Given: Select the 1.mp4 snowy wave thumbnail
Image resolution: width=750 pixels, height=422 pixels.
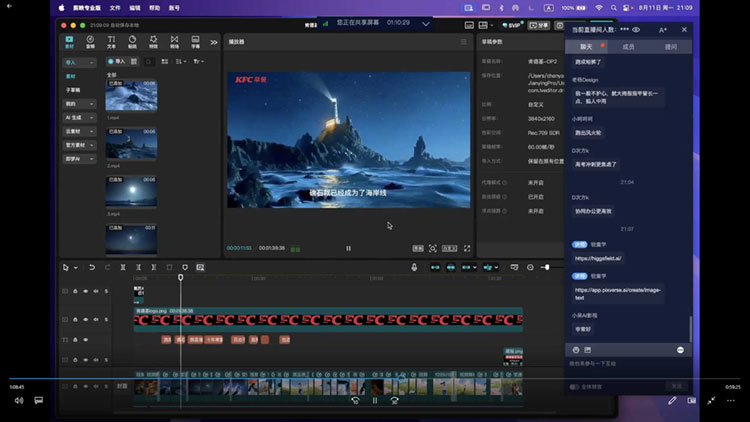Looking at the screenshot, I should (x=131, y=96).
